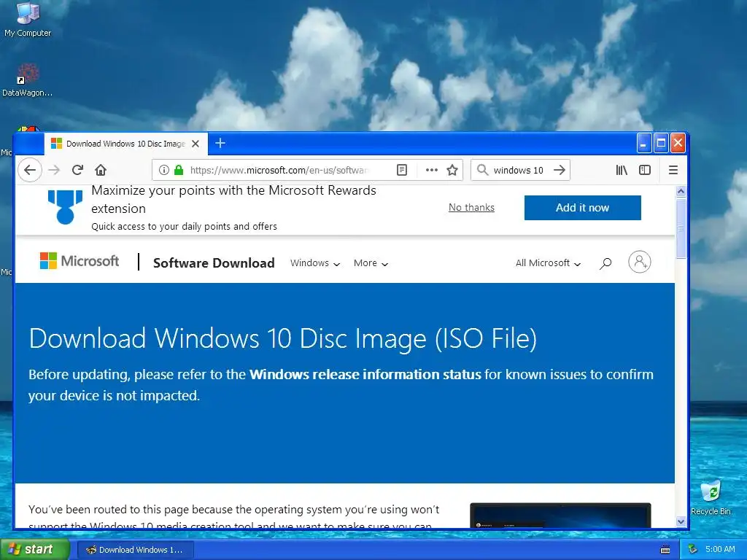Click the 5:00 AM clock
The height and width of the screenshot is (560, 747).
tap(720, 550)
